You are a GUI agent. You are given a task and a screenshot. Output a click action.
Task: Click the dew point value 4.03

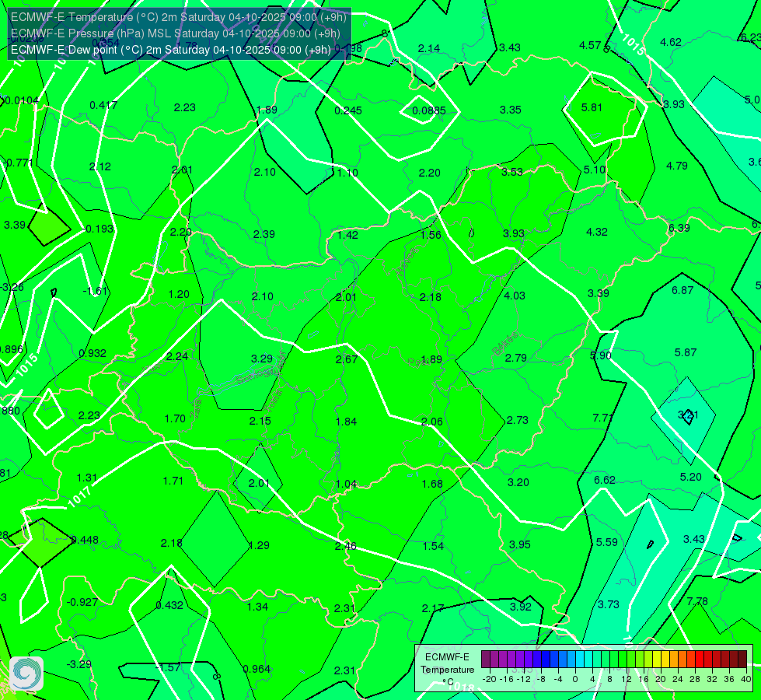click(515, 296)
